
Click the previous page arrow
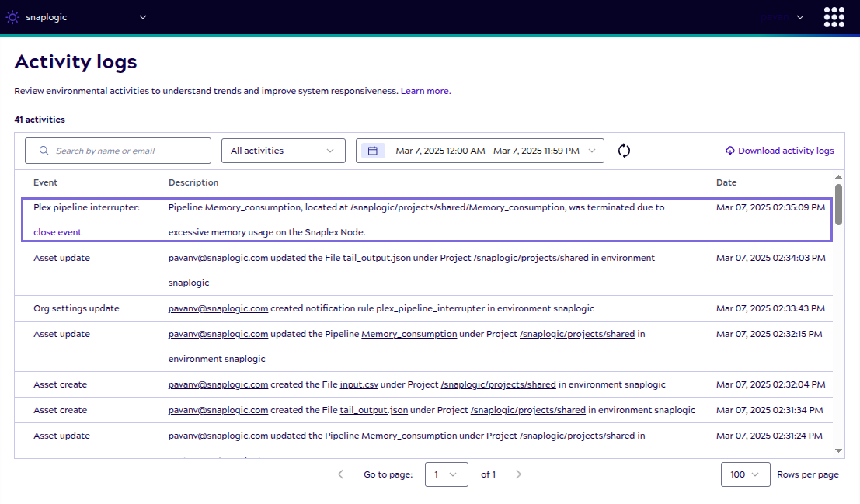pos(339,474)
